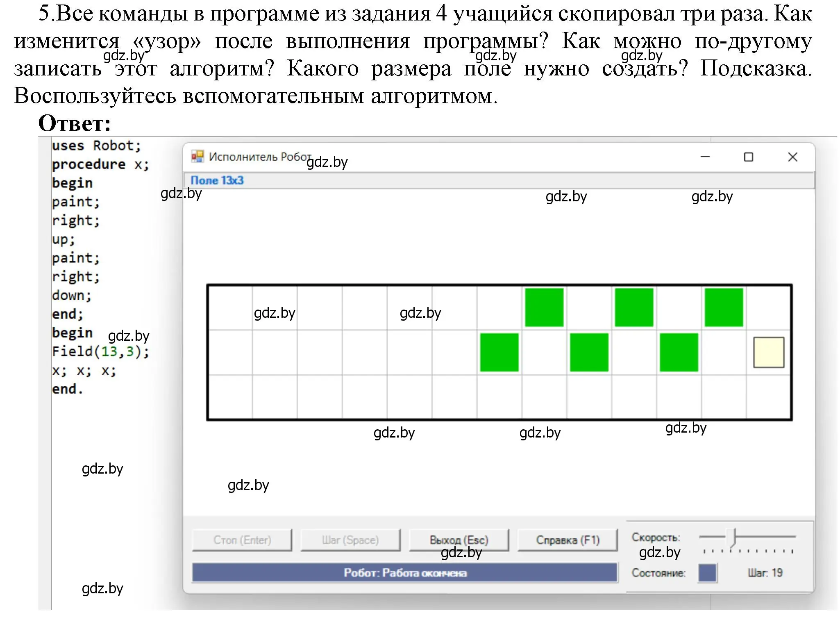This screenshot has width=840, height=629.
Task: Click the final 'end.' code line
Action: point(68,389)
